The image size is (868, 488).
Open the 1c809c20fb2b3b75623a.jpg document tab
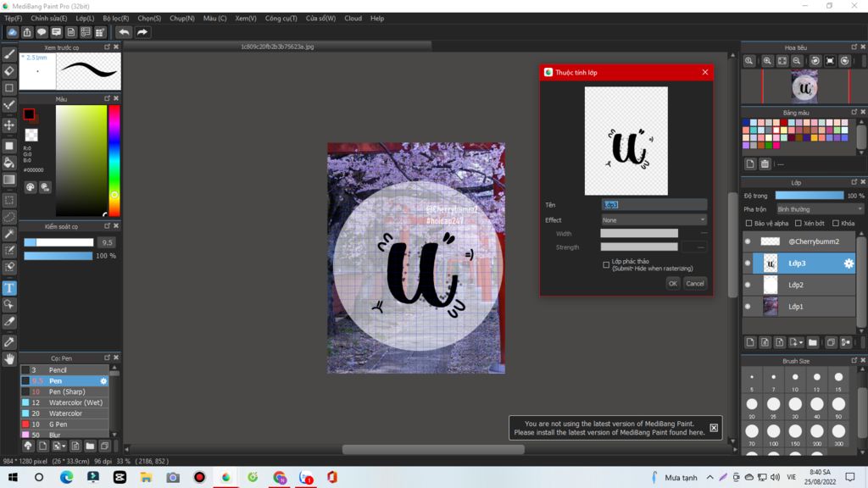point(277,47)
